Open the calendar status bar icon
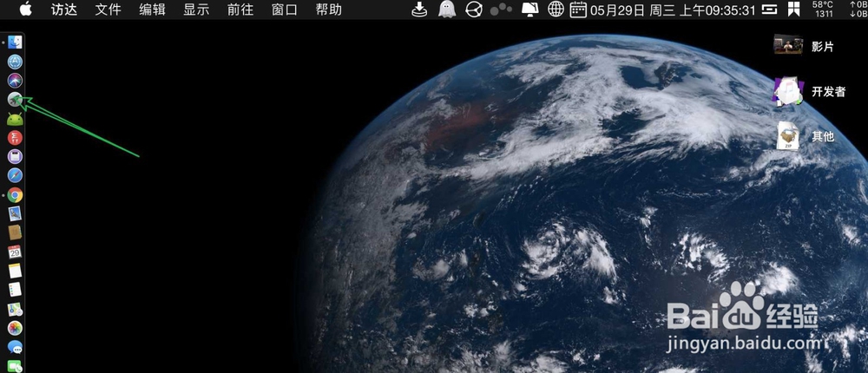 578,10
